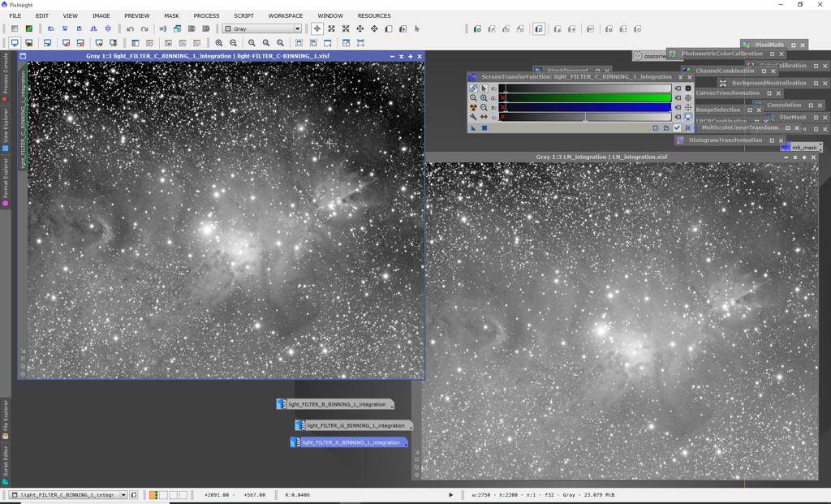The image size is (831, 504).
Task: Open the PixelMath process icon
Action: coord(769,45)
